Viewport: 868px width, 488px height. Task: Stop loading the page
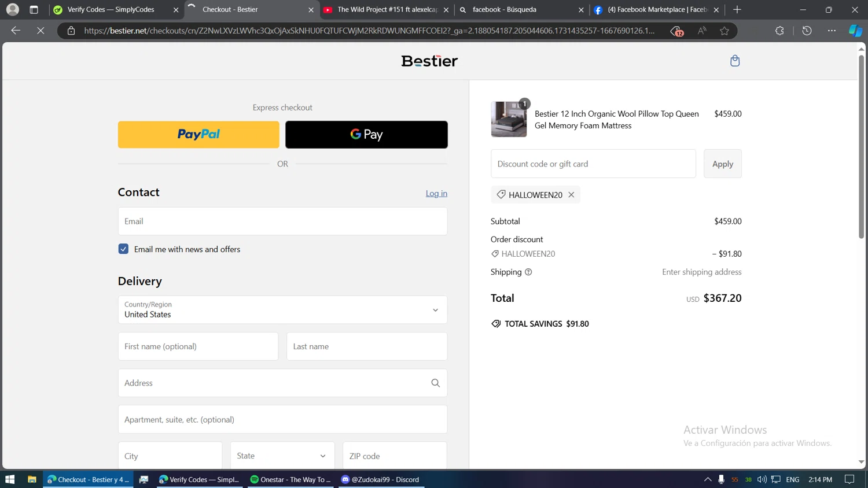coord(41,31)
